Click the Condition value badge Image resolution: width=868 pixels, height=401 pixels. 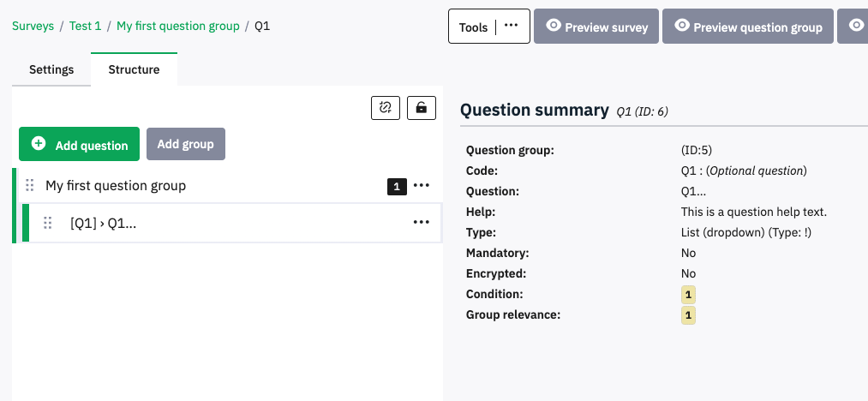[x=688, y=295]
